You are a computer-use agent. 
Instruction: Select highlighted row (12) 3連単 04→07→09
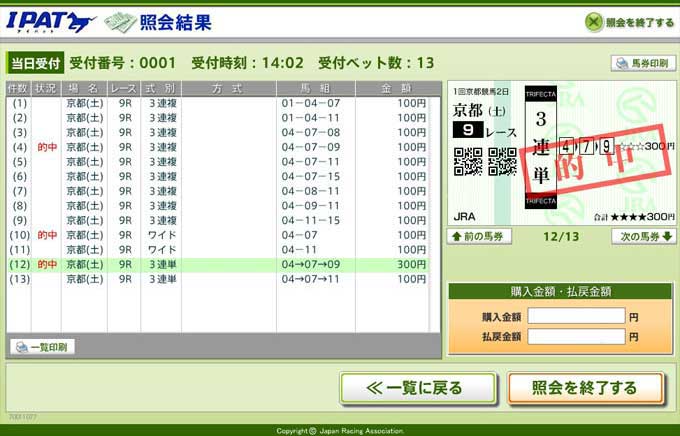click(220, 265)
